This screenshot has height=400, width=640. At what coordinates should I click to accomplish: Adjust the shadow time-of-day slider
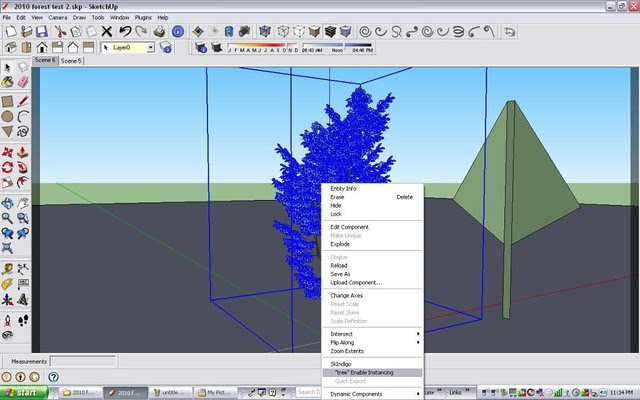[x=338, y=47]
